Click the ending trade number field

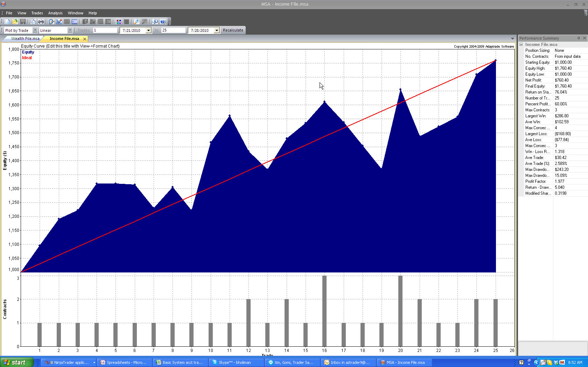point(173,30)
